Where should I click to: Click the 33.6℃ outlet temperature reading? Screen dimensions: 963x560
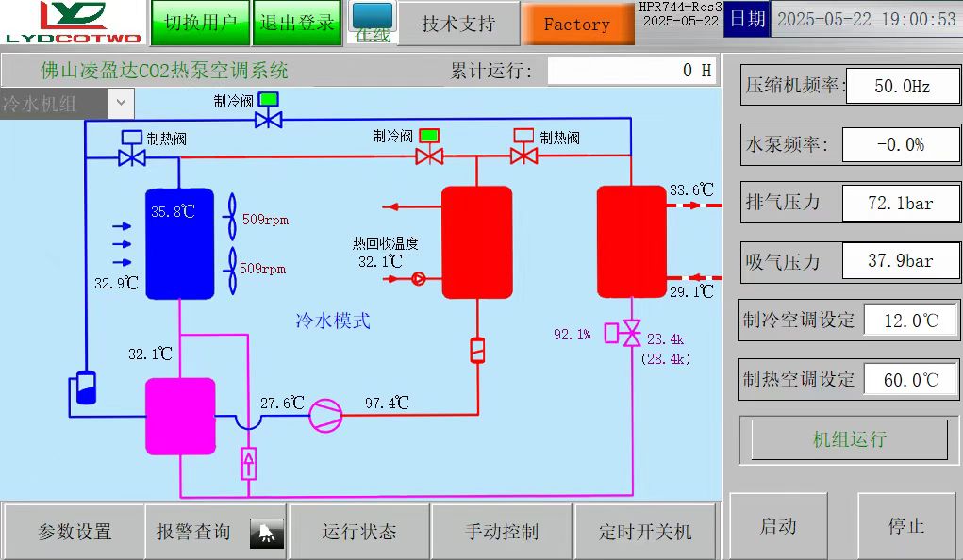(691, 189)
